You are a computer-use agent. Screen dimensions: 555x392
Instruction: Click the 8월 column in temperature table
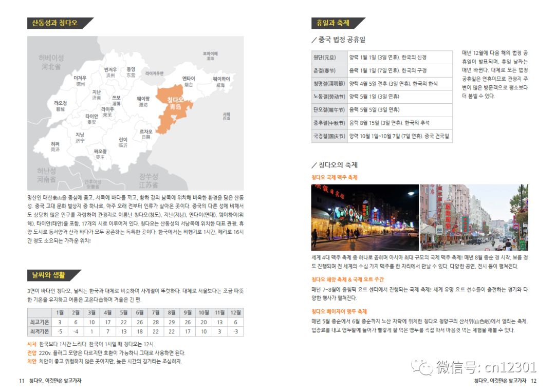[171, 322]
